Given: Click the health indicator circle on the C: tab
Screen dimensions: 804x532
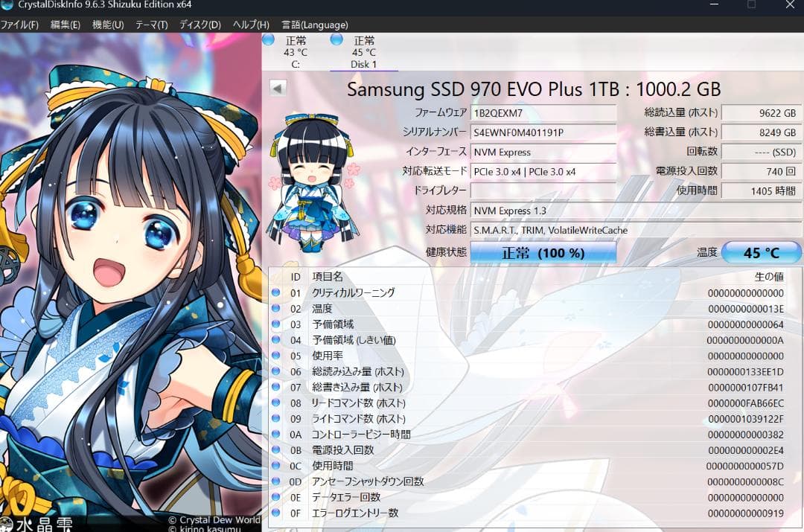Looking at the screenshot, I should [x=269, y=40].
